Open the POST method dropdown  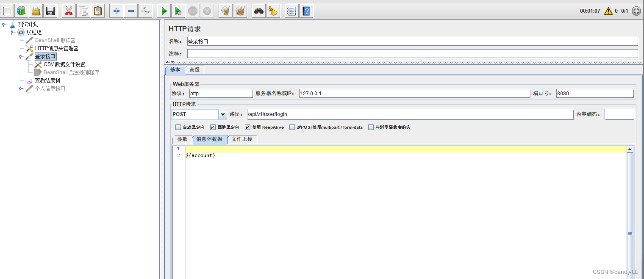pos(222,114)
